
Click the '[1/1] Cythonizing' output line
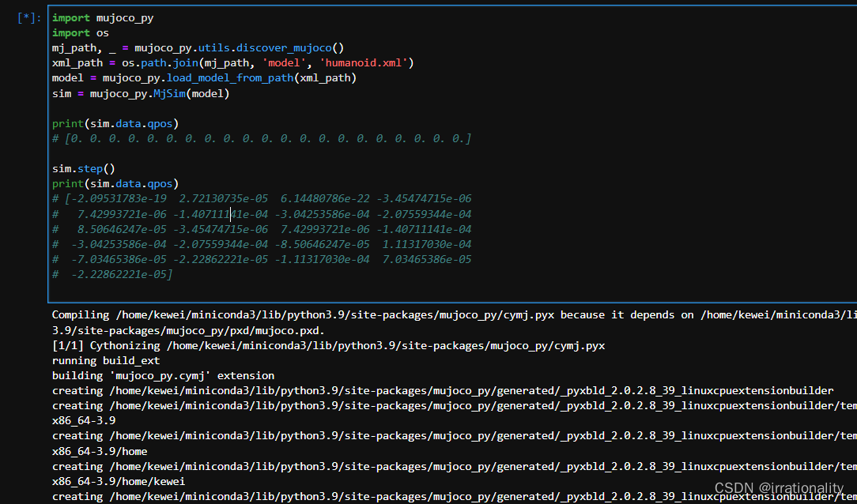point(328,346)
